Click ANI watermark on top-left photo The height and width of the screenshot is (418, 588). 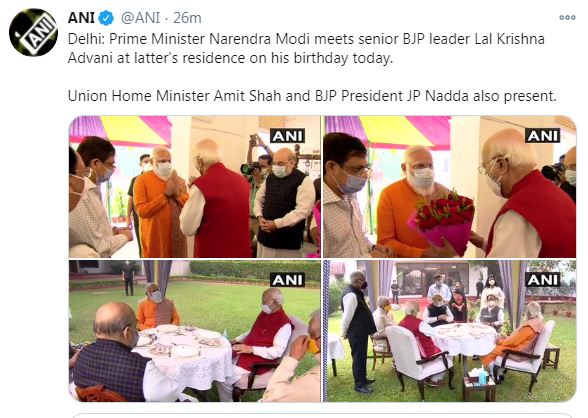pos(288,136)
